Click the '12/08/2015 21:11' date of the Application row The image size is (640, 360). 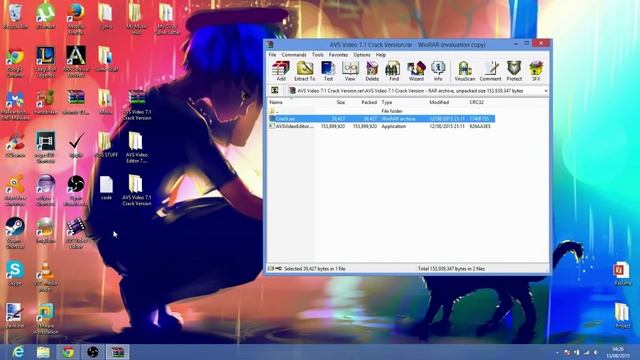[447, 127]
